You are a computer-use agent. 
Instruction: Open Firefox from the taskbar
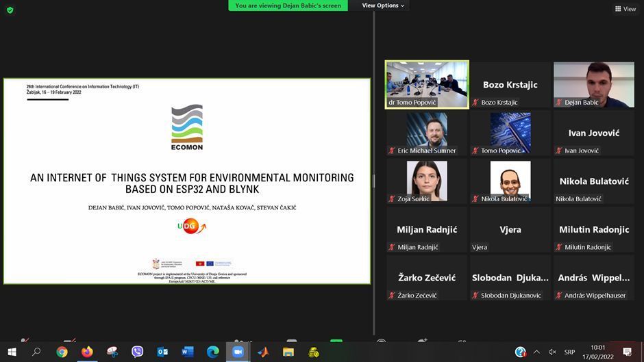(x=87, y=352)
